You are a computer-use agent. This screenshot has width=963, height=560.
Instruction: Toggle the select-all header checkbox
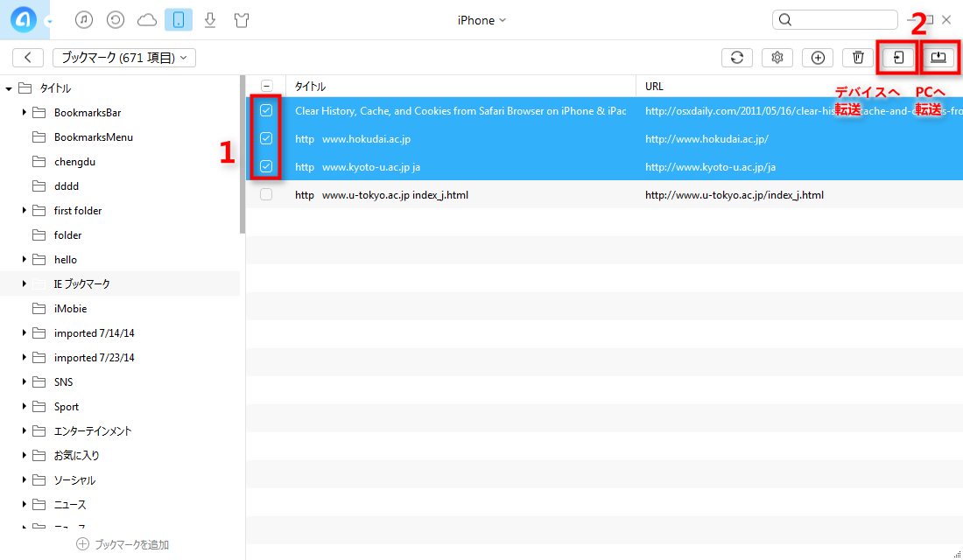[x=266, y=86]
